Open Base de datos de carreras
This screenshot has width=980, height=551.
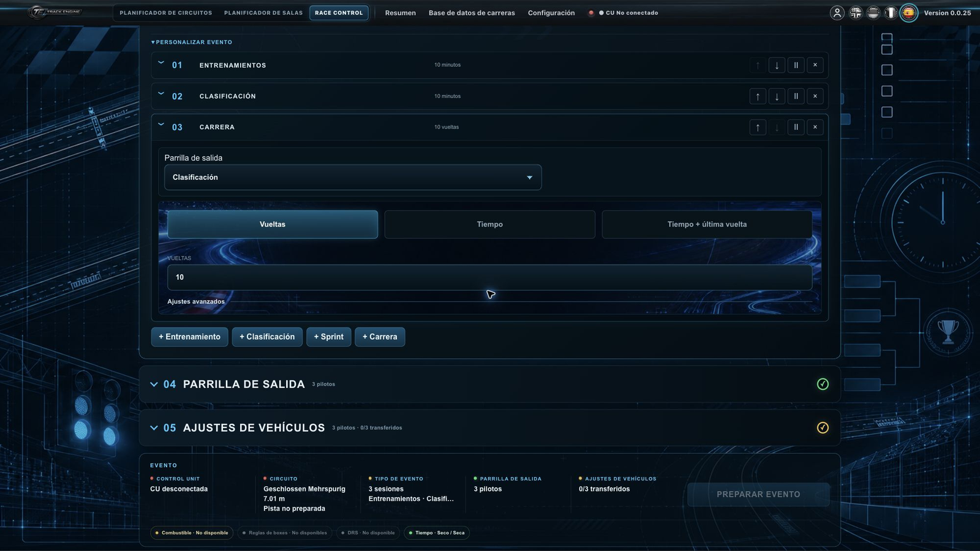[x=472, y=13]
